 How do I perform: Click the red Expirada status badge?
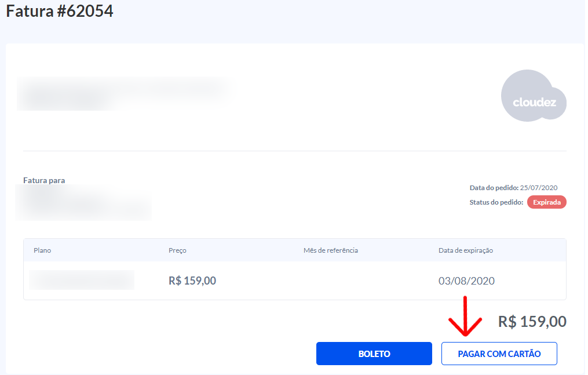pyautogui.click(x=546, y=202)
